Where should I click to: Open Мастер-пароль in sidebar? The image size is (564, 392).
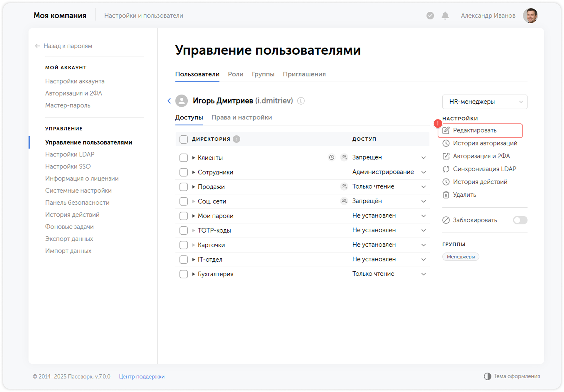68,105
